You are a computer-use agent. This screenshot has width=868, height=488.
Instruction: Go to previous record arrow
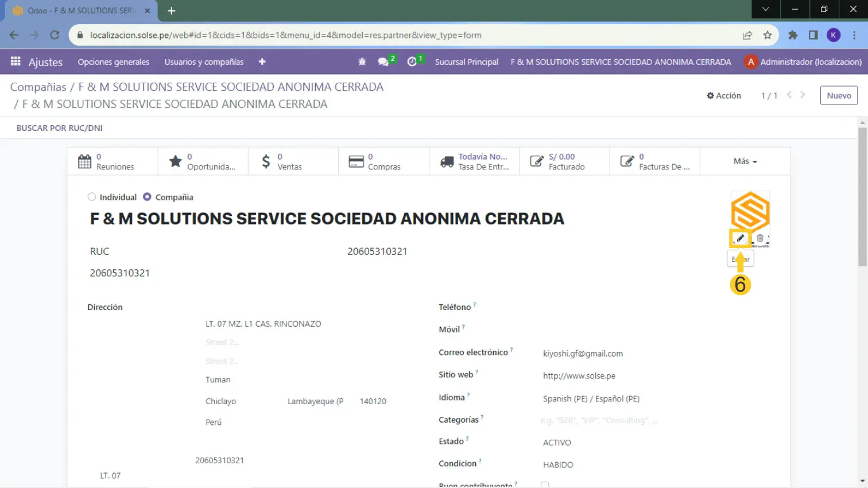789,95
